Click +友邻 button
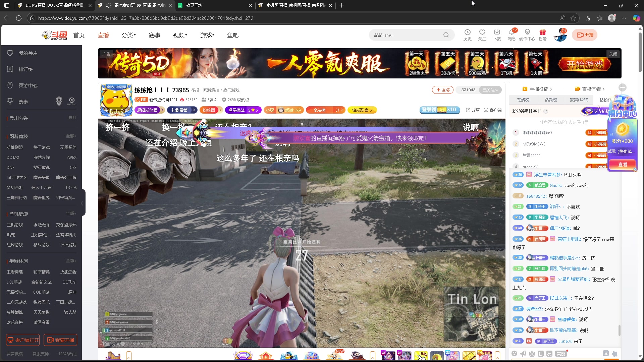The width and height of the screenshot is (644, 362). [443, 90]
